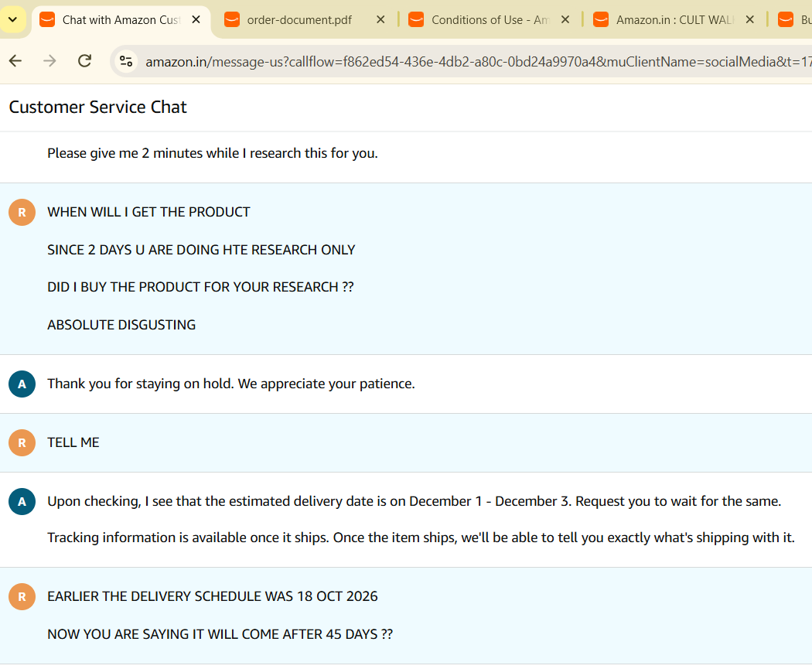Click the message 'NOW YOU ARE SAYING IT WILL COME AFTER 45 DAYS ??'
This screenshot has width=812, height=669.
coord(220,634)
